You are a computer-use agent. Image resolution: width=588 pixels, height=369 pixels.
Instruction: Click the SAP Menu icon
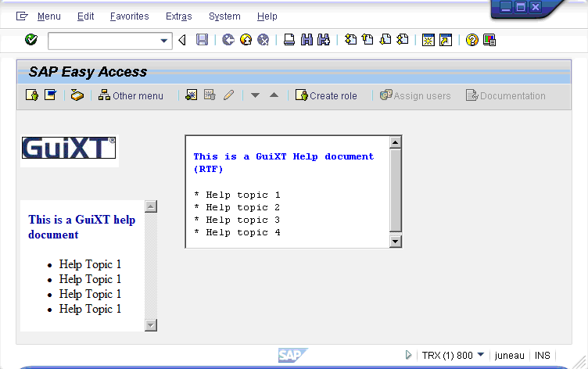coord(50,95)
